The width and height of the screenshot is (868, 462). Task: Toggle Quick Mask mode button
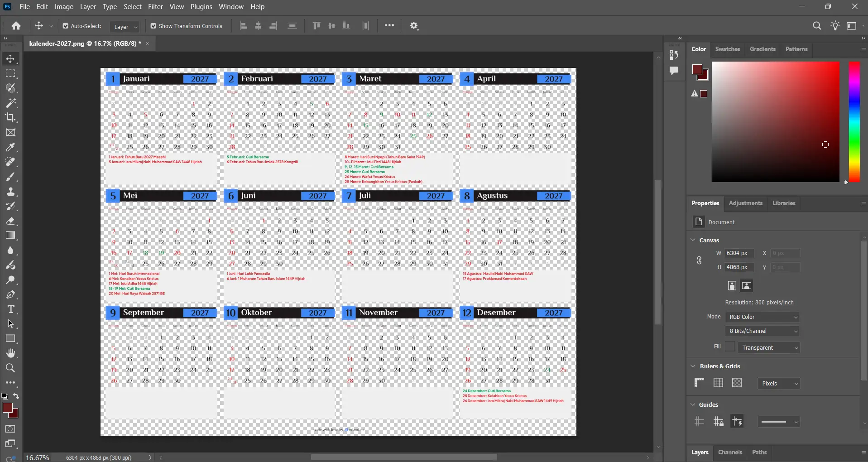coord(10,429)
